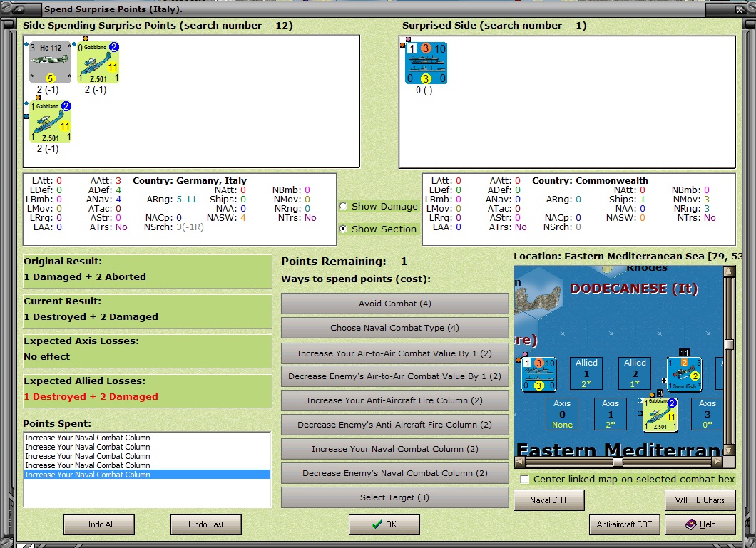Click Increase Your Anti-Aircraft Fire Column (2)

tap(395, 400)
